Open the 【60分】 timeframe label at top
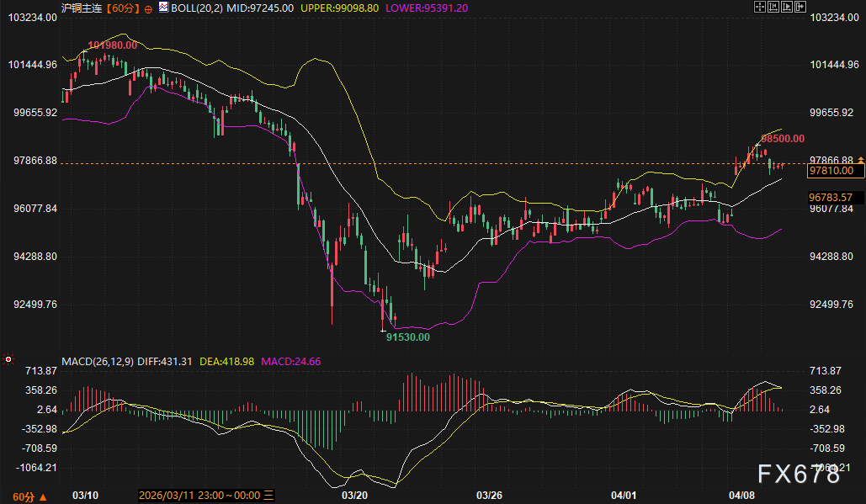The width and height of the screenshot is (866, 504). point(125,8)
